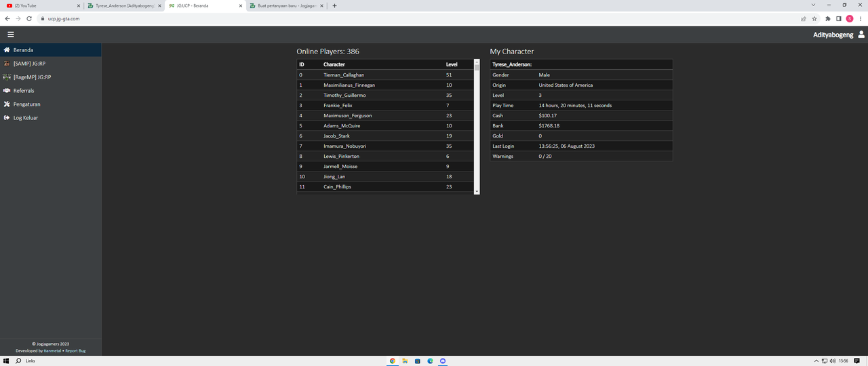Click the Report Bug link
The width and height of the screenshot is (868, 366).
[75, 350]
